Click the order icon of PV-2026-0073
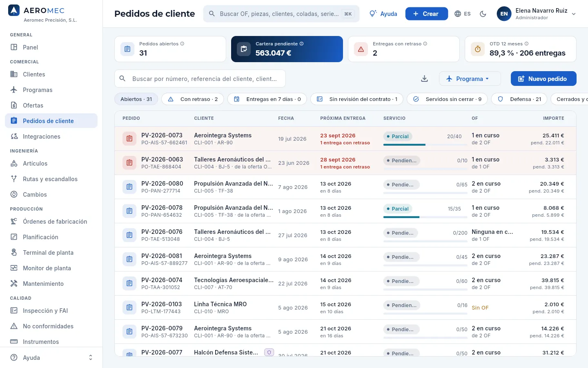Image resolution: width=588 pixels, height=368 pixels. [x=129, y=139]
